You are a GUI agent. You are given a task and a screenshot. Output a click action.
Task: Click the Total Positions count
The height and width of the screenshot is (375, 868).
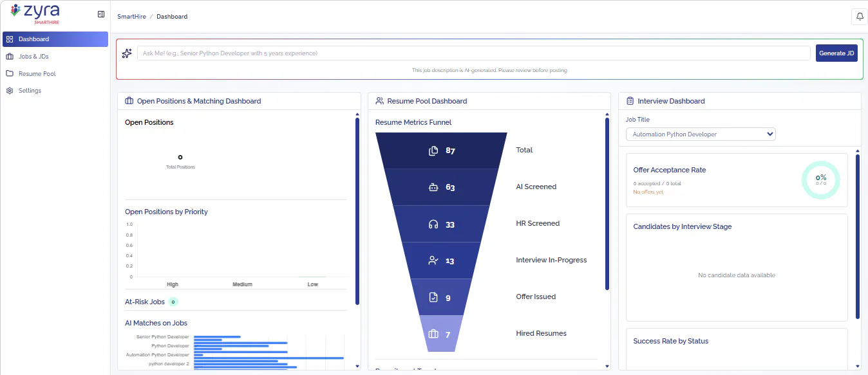click(x=180, y=157)
